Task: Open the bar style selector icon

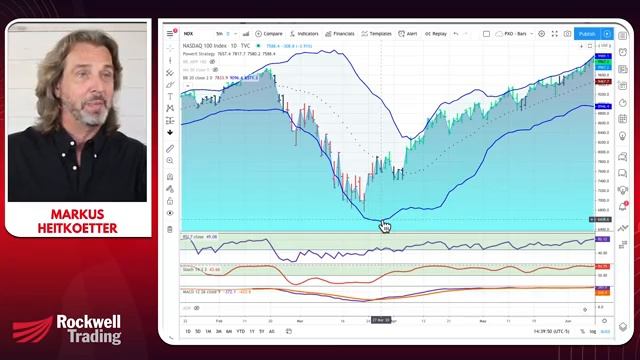Action: (x=246, y=33)
